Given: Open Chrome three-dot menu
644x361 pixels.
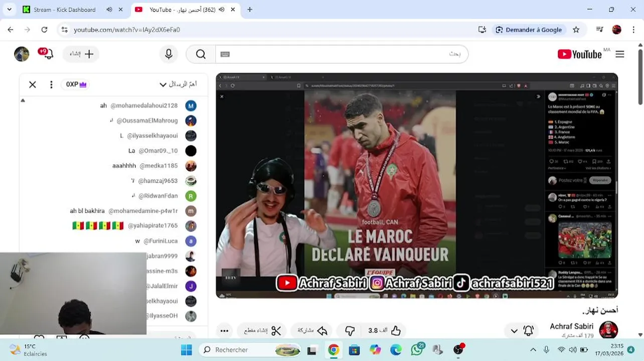Looking at the screenshot, I should 632,30.
